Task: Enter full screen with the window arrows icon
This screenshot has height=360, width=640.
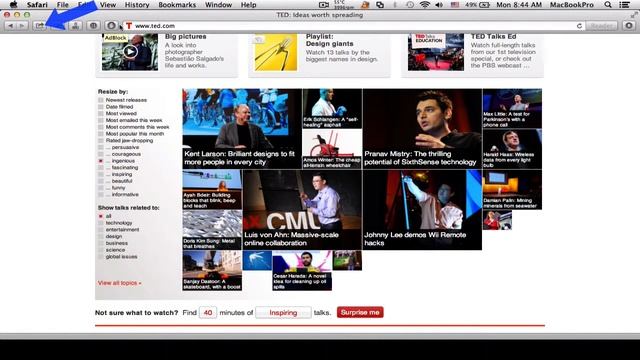Action: (x=634, y=15)
